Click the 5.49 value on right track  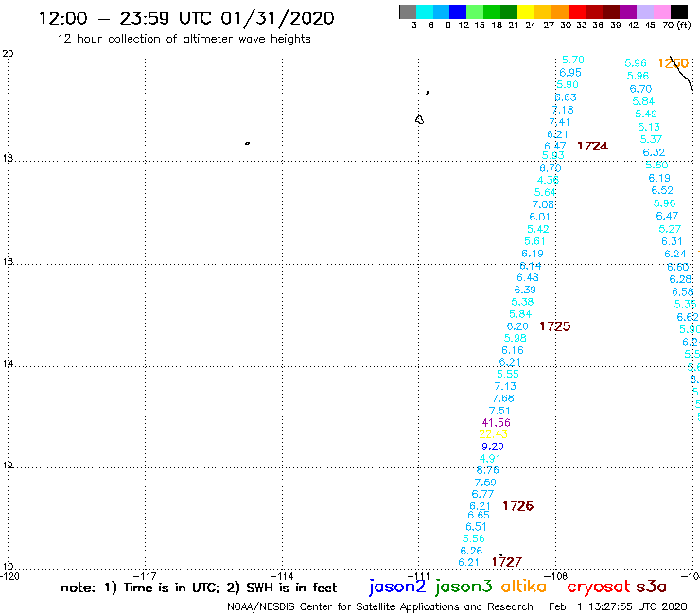(x=646, y=114)
